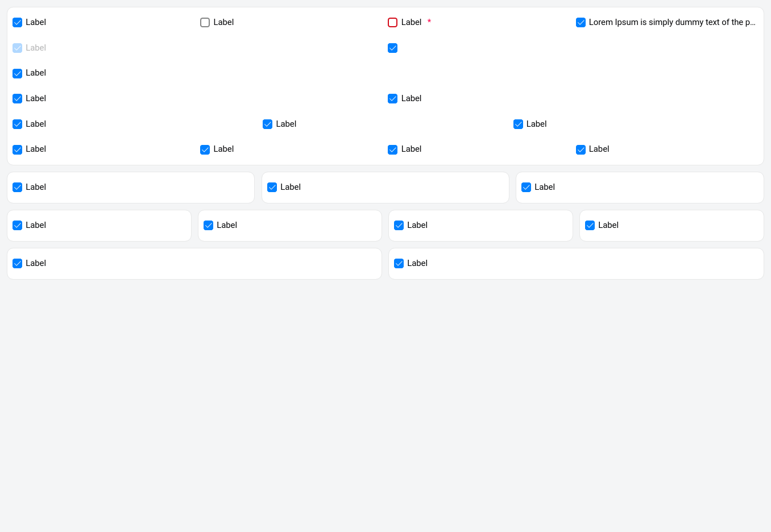Check the unchecked gray-bordered Label checkbox
The image size is (771, 532).
(205, 23)
